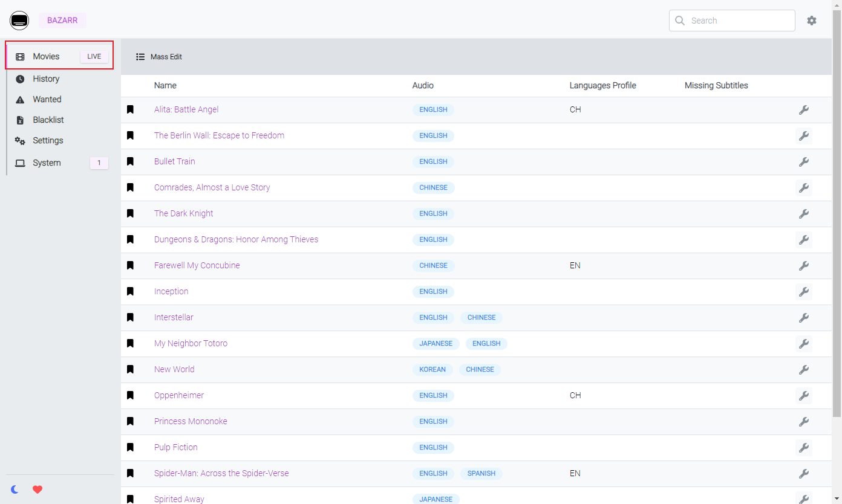842x504 pixels.
Task: Click the CH profile for Oppenheimer
Action: [x=575, y=395]
